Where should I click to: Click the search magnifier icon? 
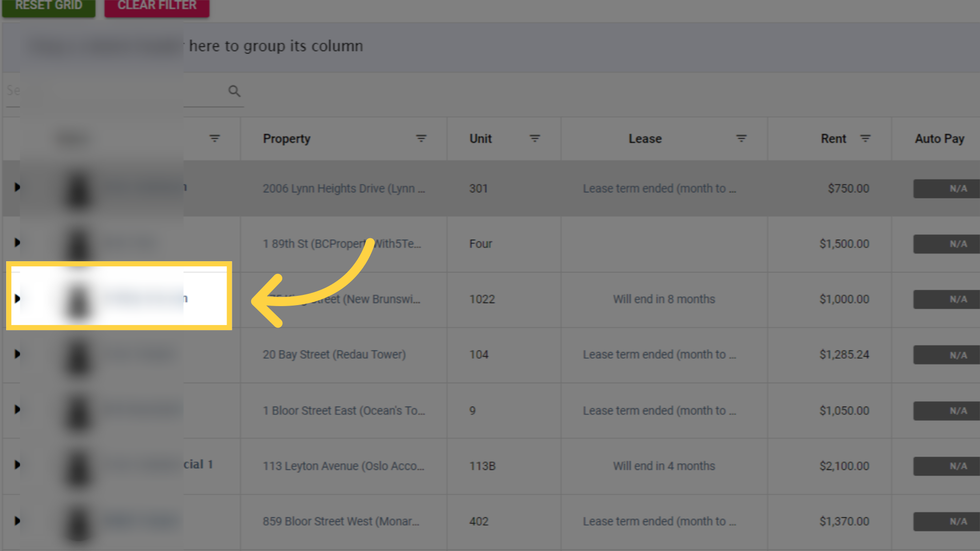pos(234,91)
